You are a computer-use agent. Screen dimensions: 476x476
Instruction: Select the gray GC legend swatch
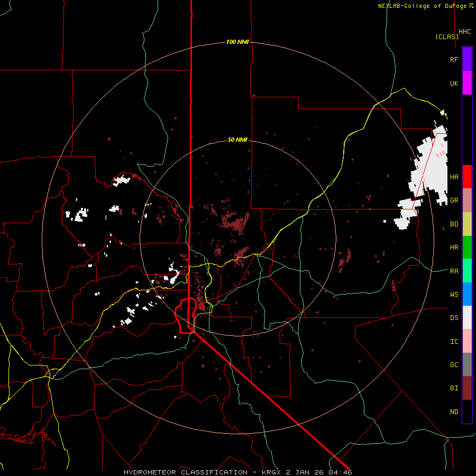pos(467,364)
